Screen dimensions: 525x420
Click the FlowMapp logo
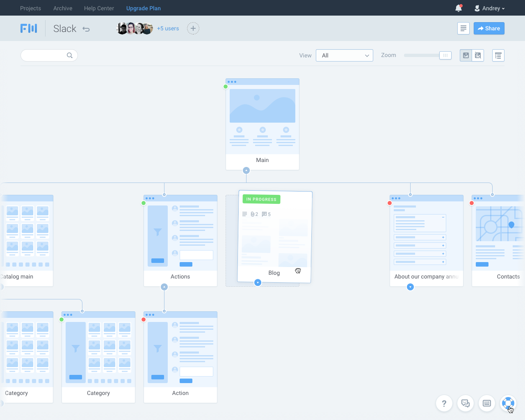pos(29,28)
